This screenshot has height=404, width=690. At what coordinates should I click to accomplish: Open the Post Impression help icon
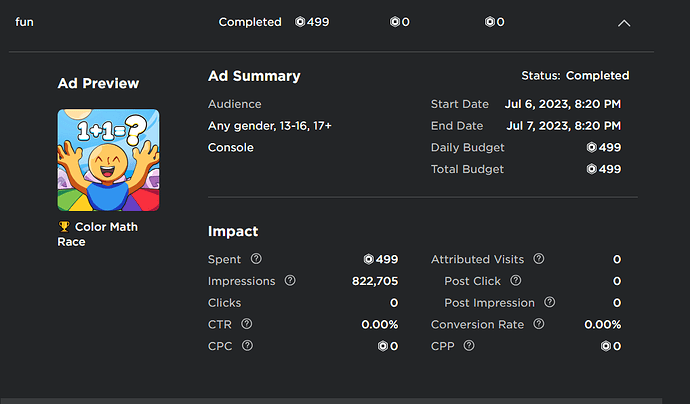point(550,302)
